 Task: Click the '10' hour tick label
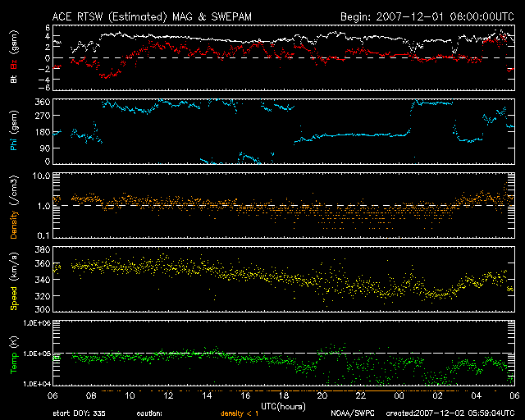click(x=130, y=395)
